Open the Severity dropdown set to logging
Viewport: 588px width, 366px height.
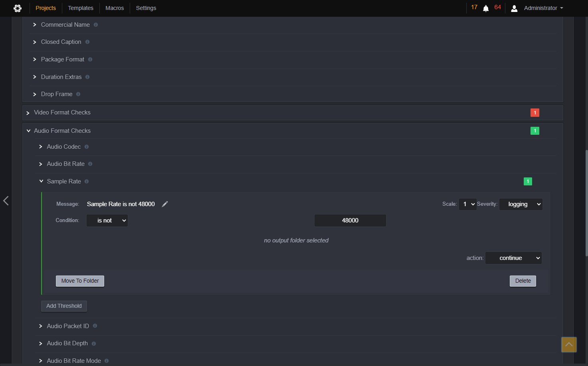pos(521,204)
